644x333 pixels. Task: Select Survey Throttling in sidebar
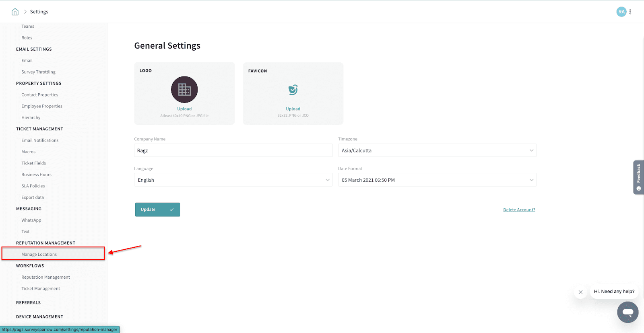tap(38, 72)
